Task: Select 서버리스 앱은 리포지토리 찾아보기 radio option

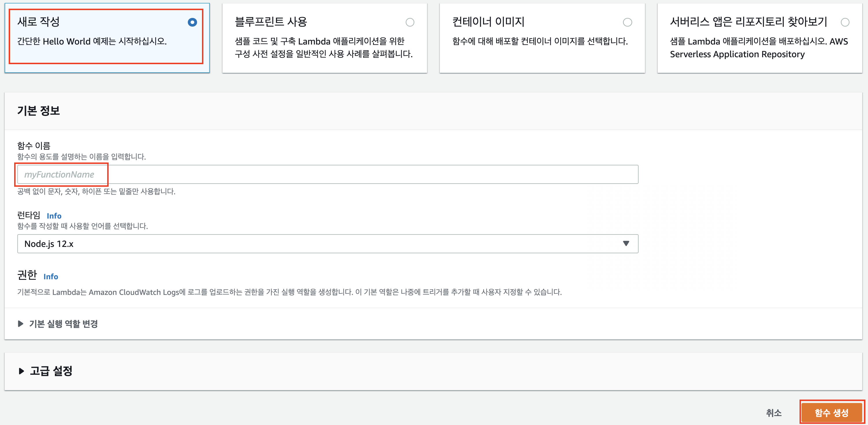Action: [845, 22]
